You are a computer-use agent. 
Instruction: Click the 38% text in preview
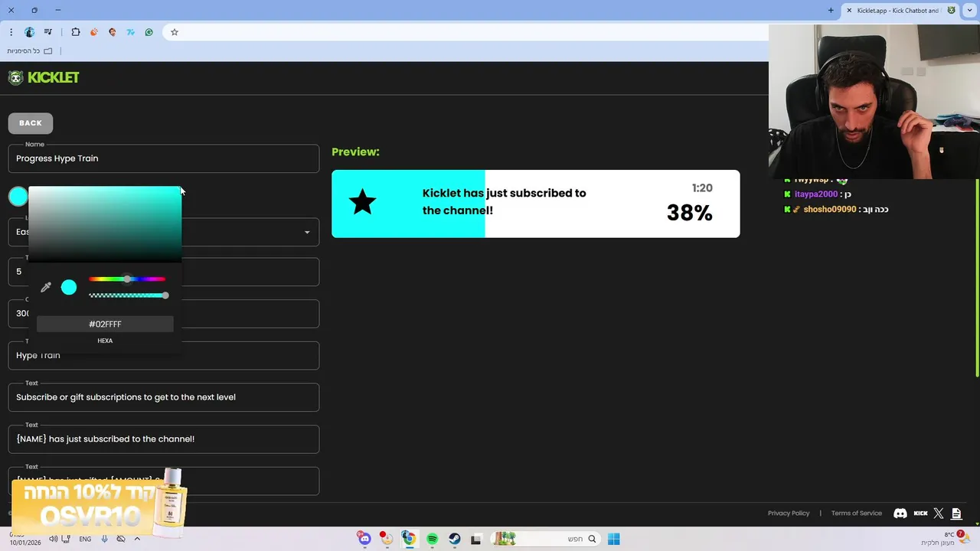click(689, 213)
